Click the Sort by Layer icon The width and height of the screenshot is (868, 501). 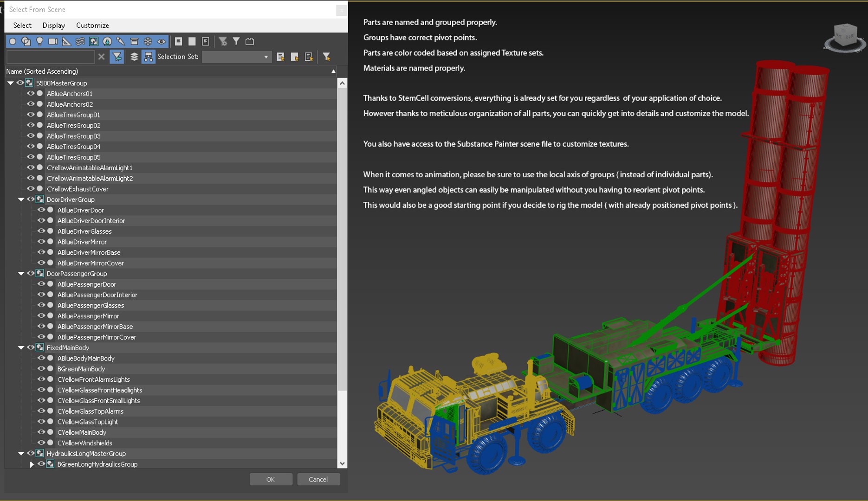tap(134, 57)
